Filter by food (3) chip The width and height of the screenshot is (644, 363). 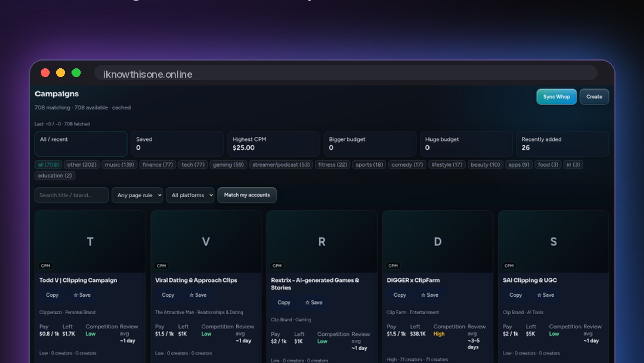548,165
